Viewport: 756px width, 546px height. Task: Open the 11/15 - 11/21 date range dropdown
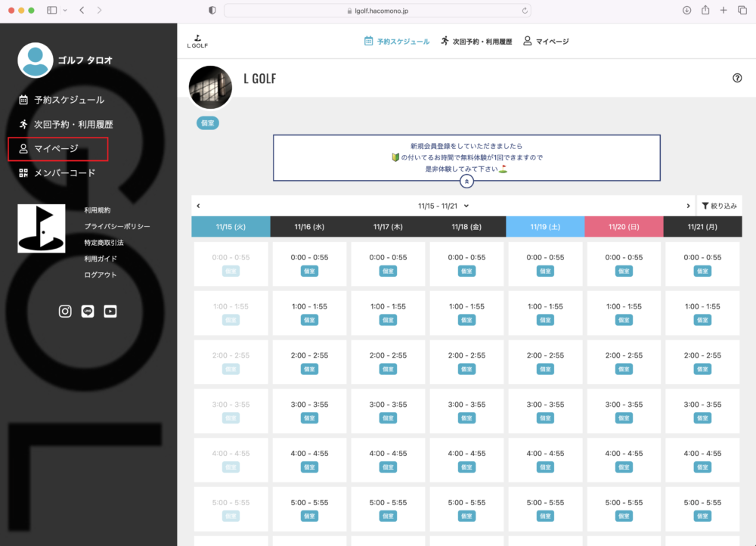point(444,206)
